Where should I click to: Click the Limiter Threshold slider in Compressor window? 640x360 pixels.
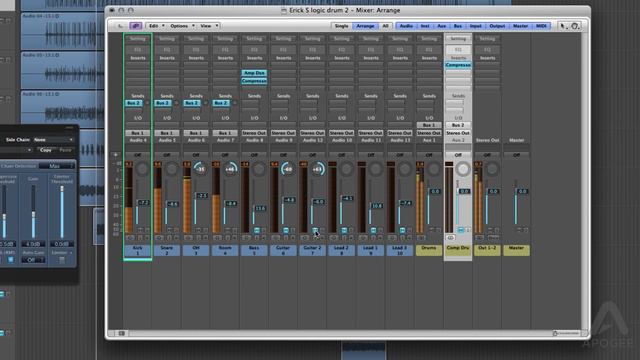coord(62,189)
